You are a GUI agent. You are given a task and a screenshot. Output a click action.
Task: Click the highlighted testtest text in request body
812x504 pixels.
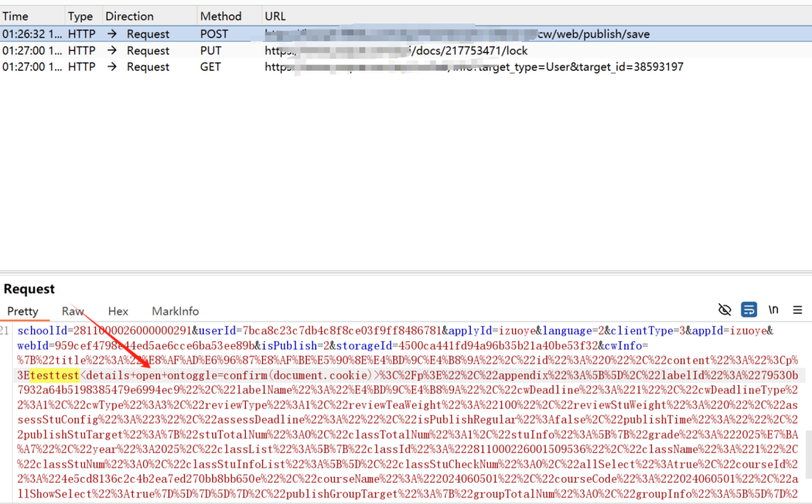coord(54,375)
